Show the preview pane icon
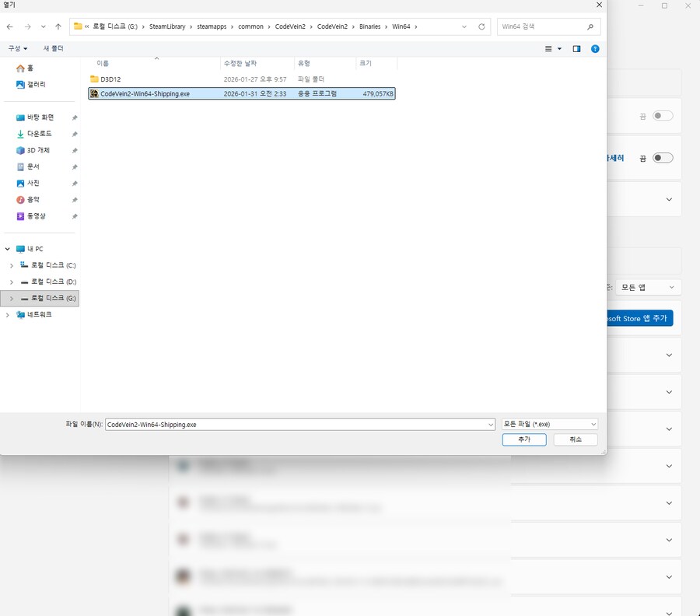The height and width of the screenshot is (616, 700). pyautogui.click(x=576, y=48)
